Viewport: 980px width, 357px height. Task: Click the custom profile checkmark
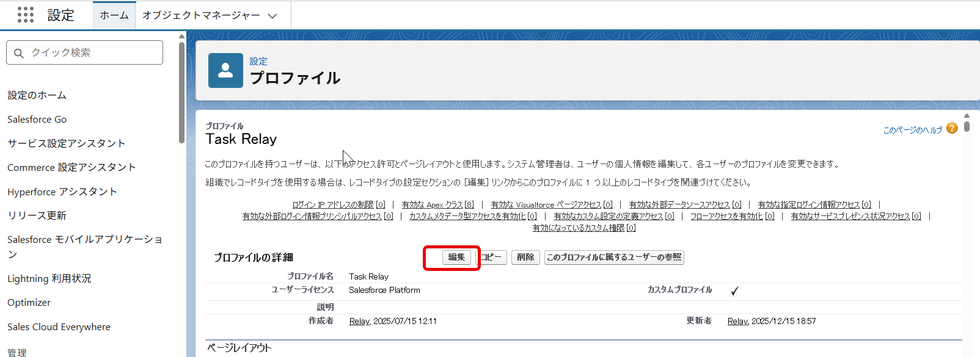tap(734, 291)
